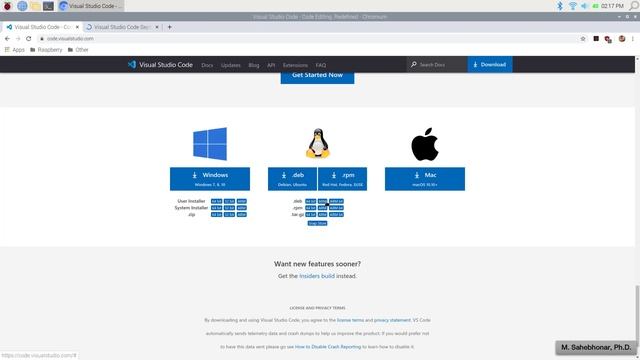This screenshot has width=640, height=360.
Task: Open a new browser tab
Action: (169, 27)
